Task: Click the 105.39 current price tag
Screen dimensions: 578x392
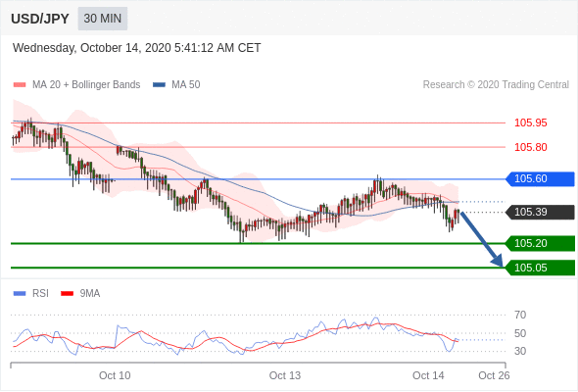Action: [x=541, y=212]
